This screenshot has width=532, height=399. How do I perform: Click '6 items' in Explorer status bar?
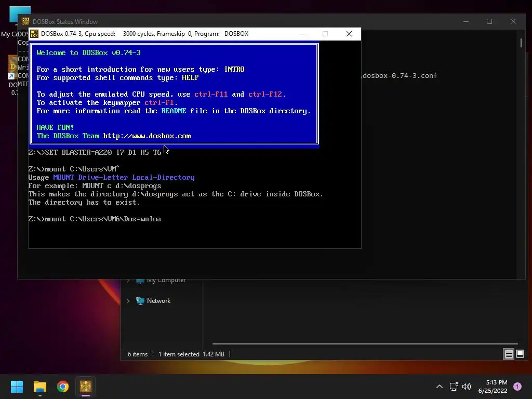point(138,354)
